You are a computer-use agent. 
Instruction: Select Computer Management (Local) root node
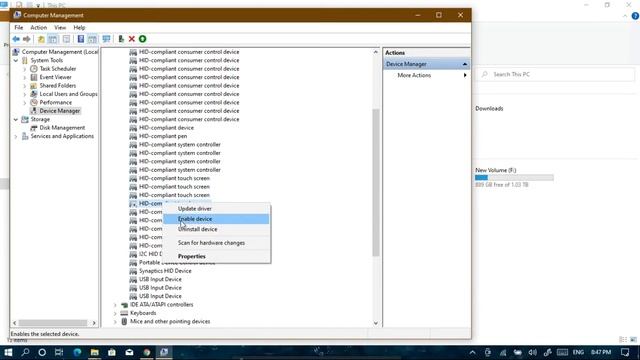click(x=60, y=52)
